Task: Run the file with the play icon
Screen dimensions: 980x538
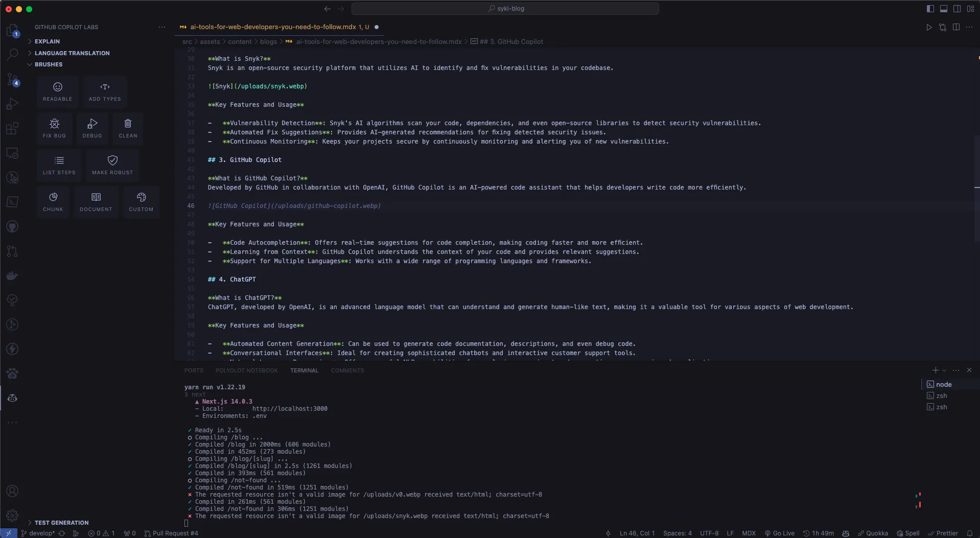Action: point(929,27)
